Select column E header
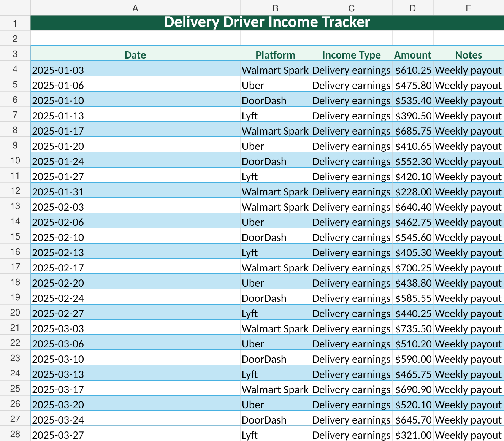Image resolution: width=504 pixels, height=441 pixels. click(469, 8)
